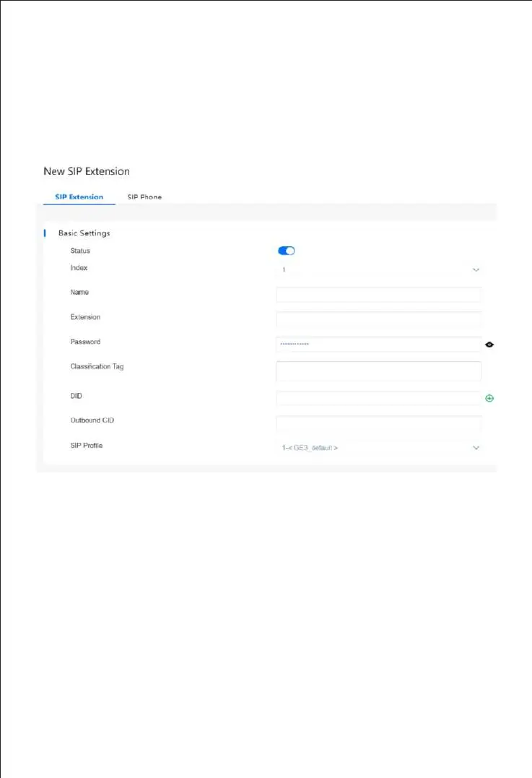Click the SIP Profile label text
Viewport: 532px width, 778px height.
[x=87, y=446]
